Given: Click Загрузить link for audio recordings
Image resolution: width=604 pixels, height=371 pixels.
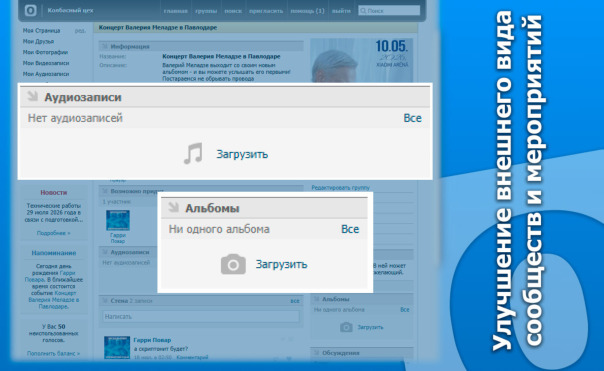Looking at the screenshot, I should point(242,154).
